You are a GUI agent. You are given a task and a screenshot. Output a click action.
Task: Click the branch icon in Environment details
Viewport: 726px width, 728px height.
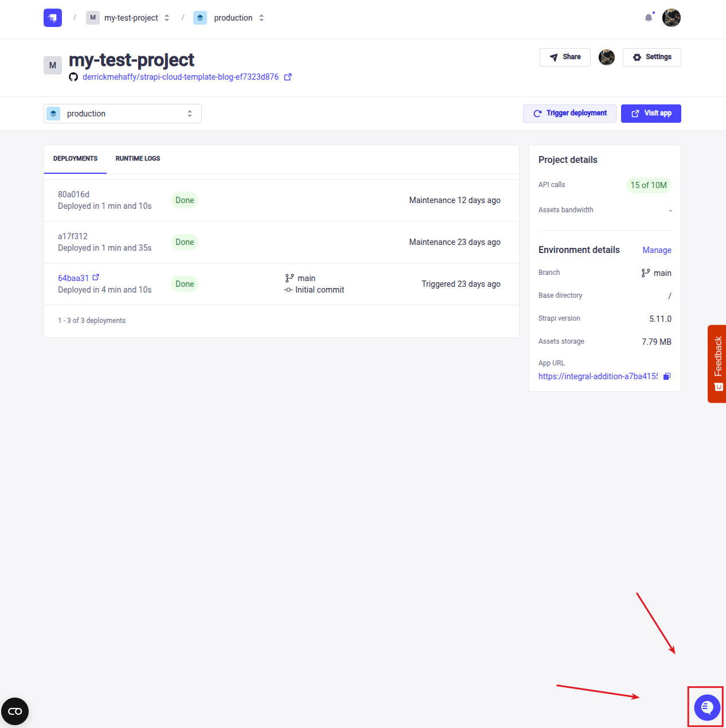pos(646,273)
